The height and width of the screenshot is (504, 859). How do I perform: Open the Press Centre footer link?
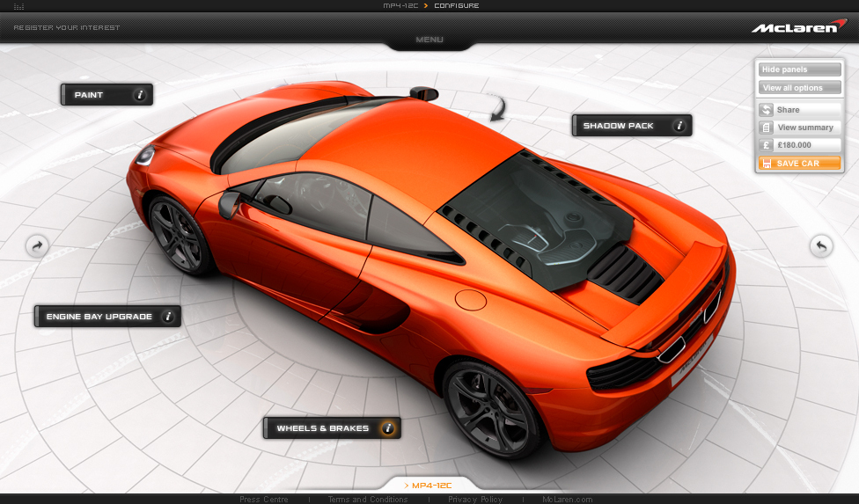pos(263,499)
